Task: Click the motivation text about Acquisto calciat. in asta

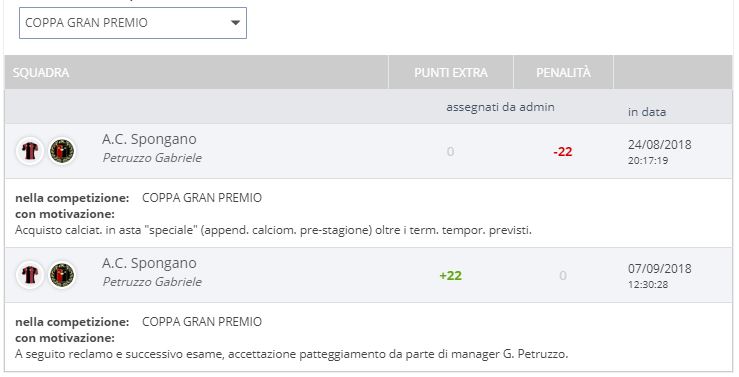Action: (273, 230)
